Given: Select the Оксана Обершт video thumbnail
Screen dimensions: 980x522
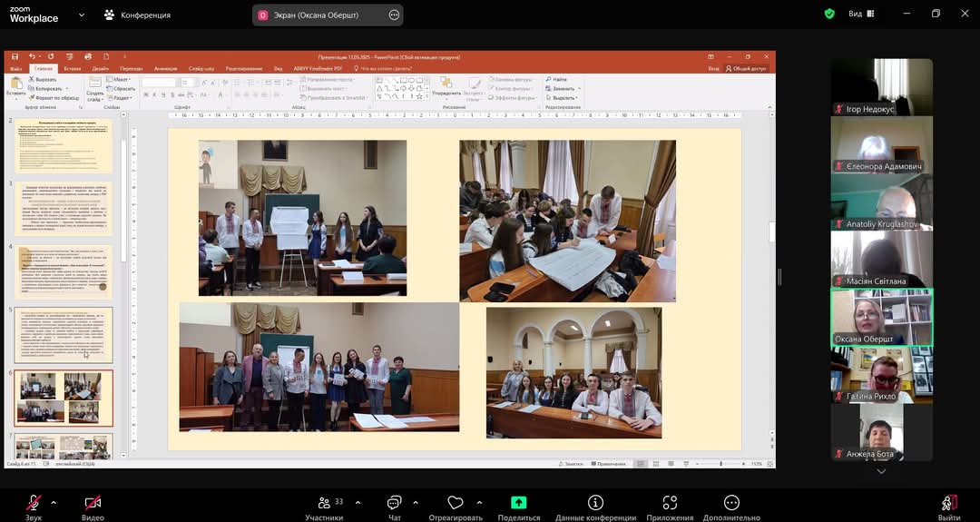Looking at the screenshot, I should point(881,317).
